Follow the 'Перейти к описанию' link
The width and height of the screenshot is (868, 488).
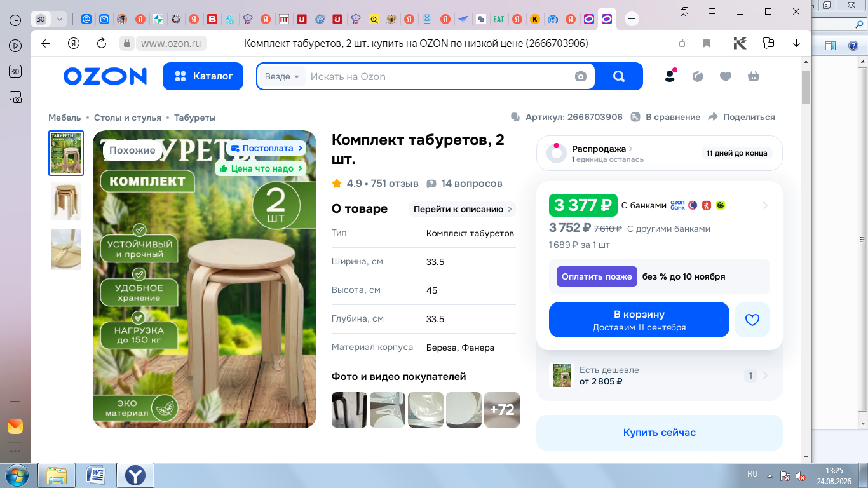462,209
